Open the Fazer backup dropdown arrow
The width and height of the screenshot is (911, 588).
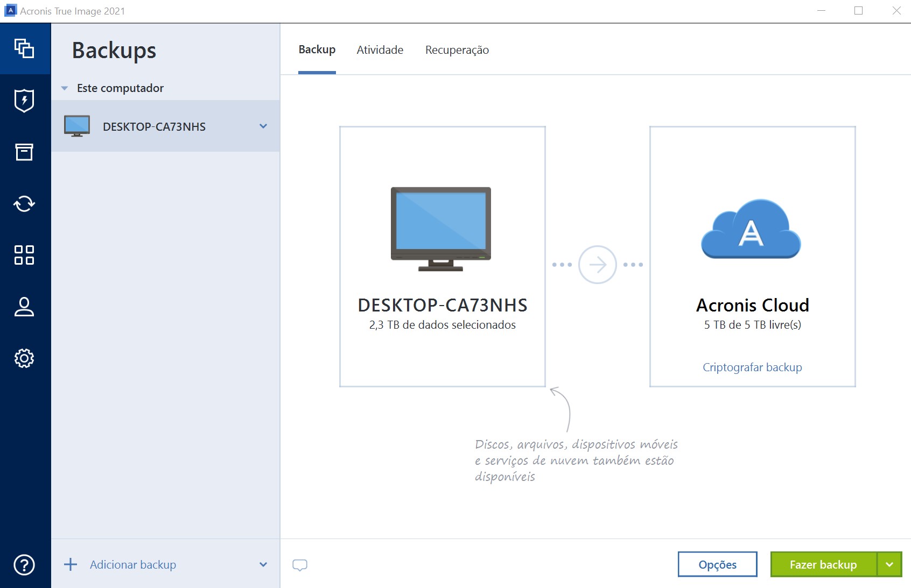tap(889, 564)
